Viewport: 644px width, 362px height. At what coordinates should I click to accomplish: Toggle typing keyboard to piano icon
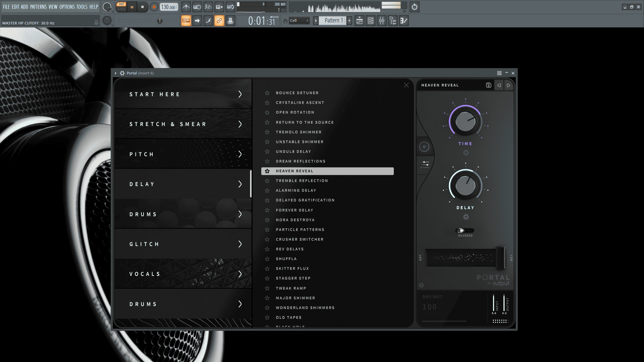(186, 21)
